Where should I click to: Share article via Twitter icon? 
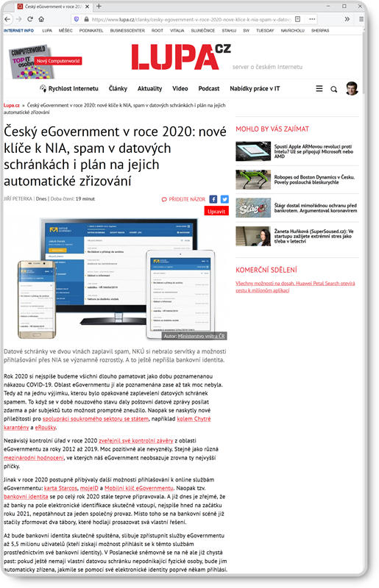pyautogui.click(x=224, y=199)
